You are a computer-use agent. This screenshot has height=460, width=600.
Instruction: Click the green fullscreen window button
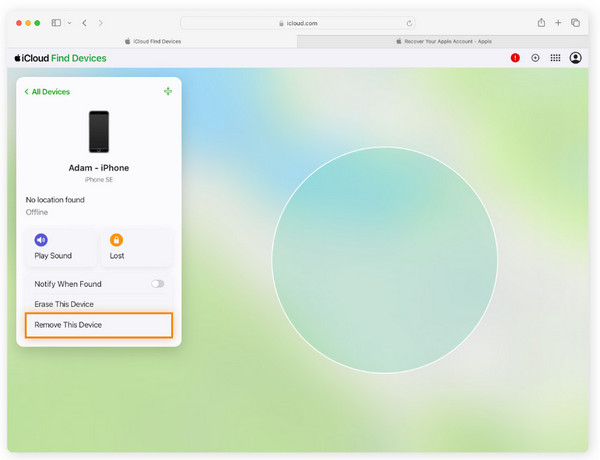point(37,23)
